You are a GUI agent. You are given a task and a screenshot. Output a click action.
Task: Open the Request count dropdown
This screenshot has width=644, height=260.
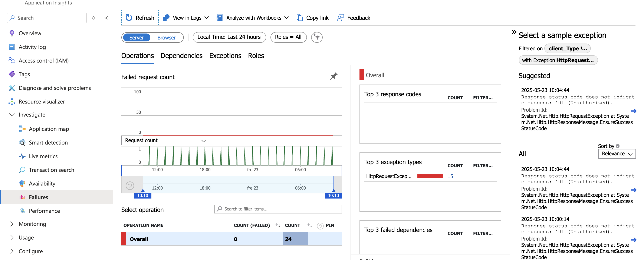pos(165,140)
